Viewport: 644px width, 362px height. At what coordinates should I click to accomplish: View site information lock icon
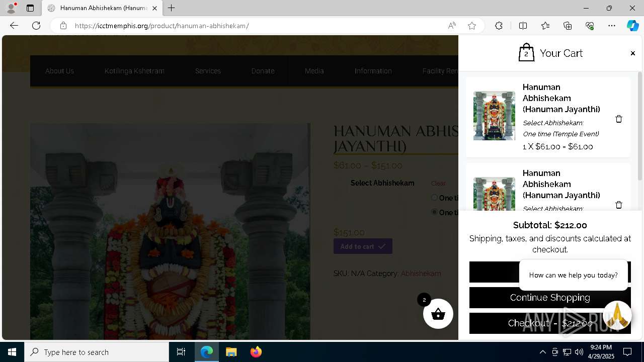tap(63, 26)
